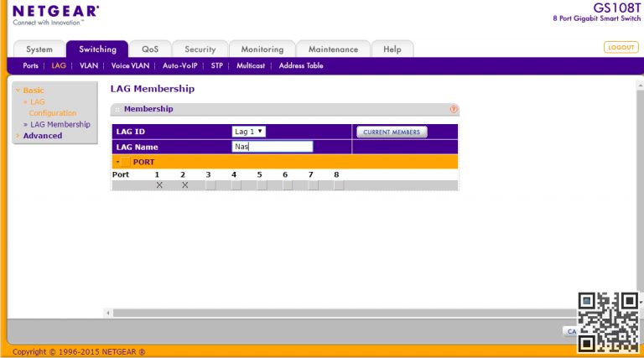
Task: Toggle port 1 membership box
Action: point(158,185)
